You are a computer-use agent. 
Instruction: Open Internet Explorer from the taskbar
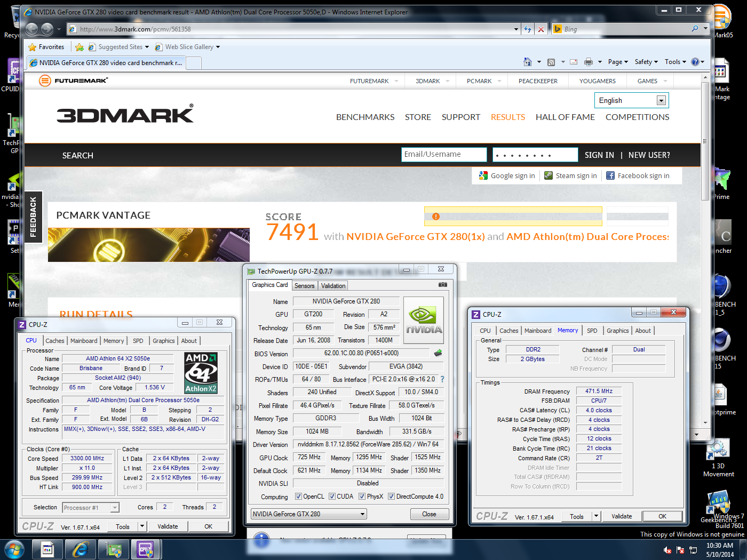[81, 549]
